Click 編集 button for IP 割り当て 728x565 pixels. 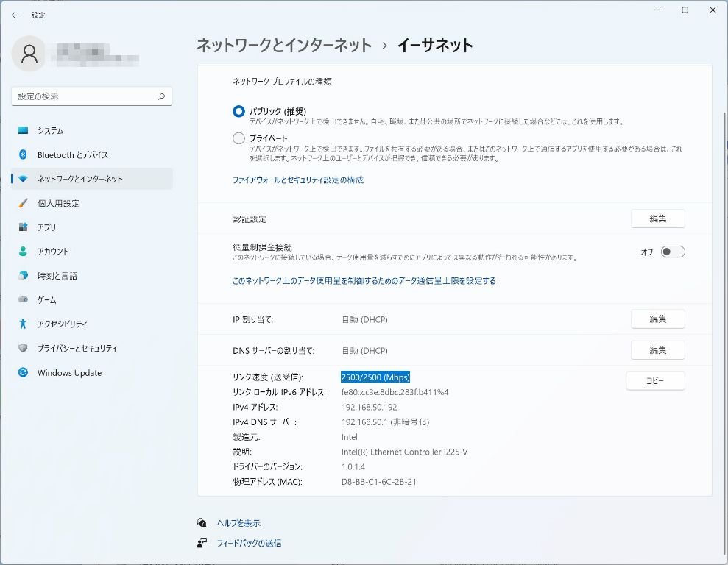click(x=657, y=319)
